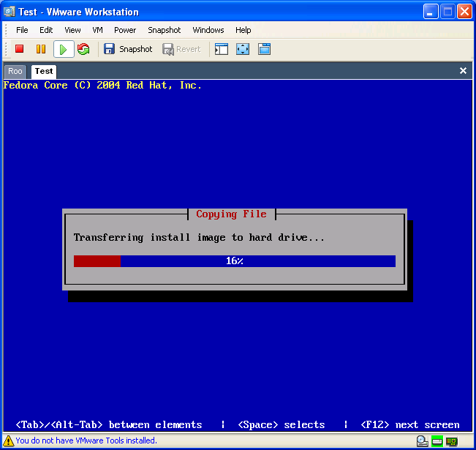476x450 pixels.
Task: Open the Windows menu
Action: (208, 30)
